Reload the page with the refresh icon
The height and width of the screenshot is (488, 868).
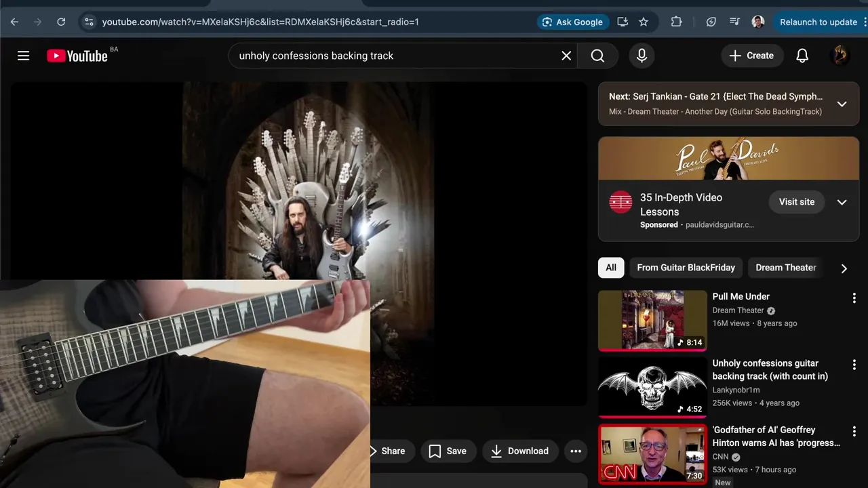(x=61, y=22)
